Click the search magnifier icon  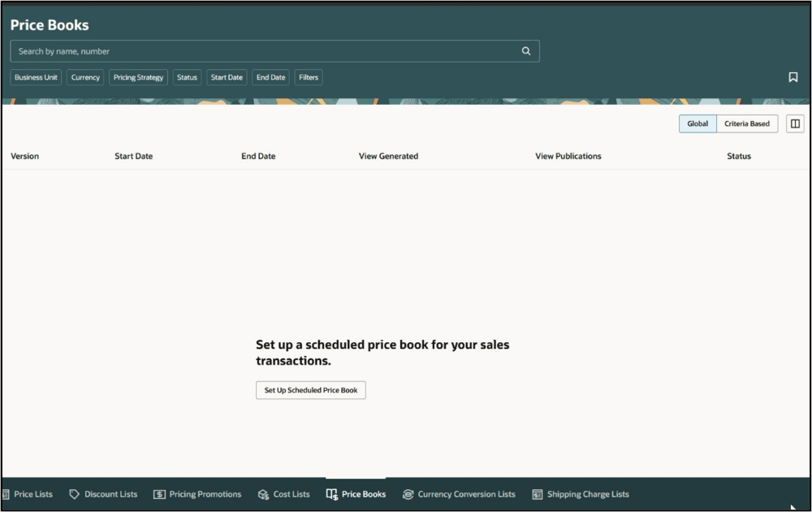(525, 50)
